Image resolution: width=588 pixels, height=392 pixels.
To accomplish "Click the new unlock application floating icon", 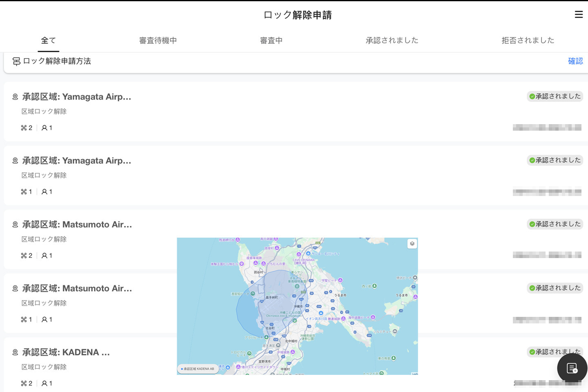I will (572, 368).
